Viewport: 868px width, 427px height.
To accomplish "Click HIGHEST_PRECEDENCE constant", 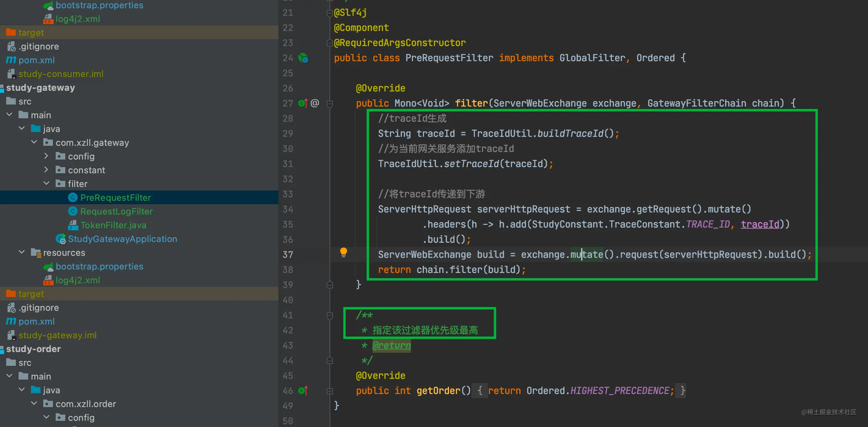I will (620, 391).
